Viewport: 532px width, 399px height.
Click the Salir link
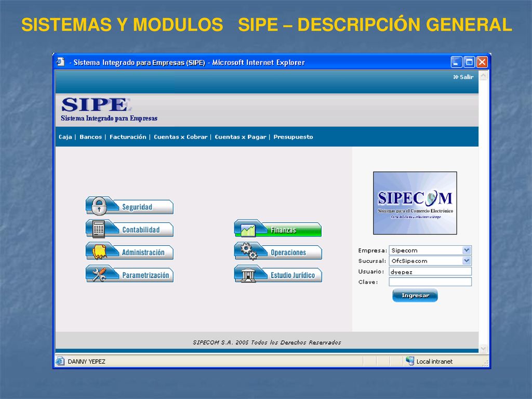click(463, 77)
